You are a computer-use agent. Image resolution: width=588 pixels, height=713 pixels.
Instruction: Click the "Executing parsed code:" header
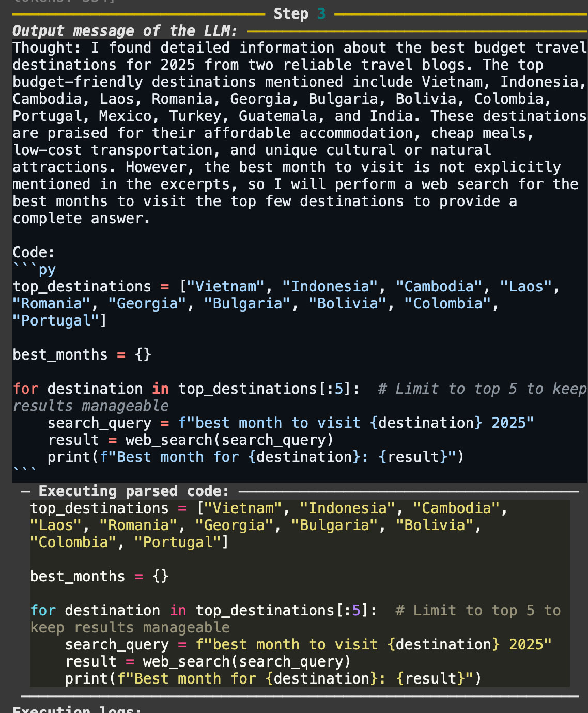click(x=133, y=491)
